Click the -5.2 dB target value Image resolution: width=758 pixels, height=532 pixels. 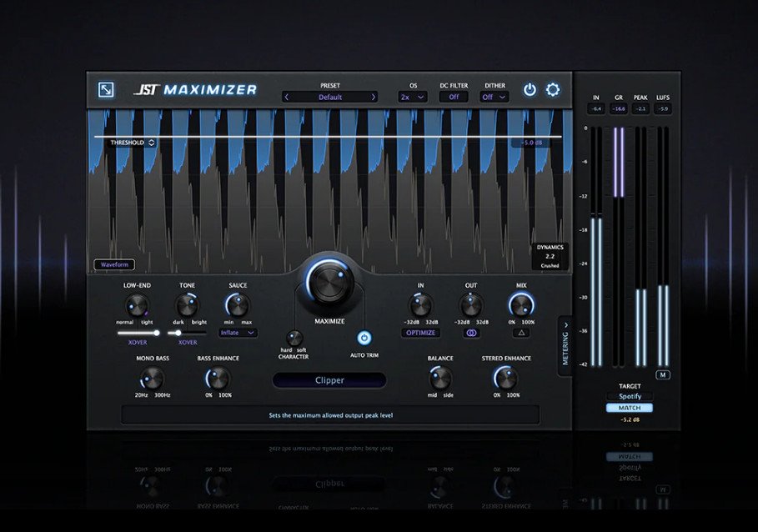(x=630, y=420)
